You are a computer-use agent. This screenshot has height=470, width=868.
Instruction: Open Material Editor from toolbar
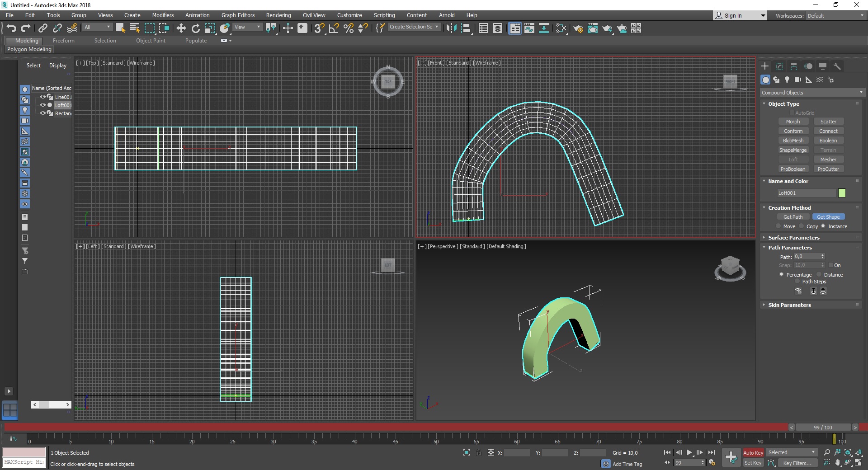tap(561, 28)
